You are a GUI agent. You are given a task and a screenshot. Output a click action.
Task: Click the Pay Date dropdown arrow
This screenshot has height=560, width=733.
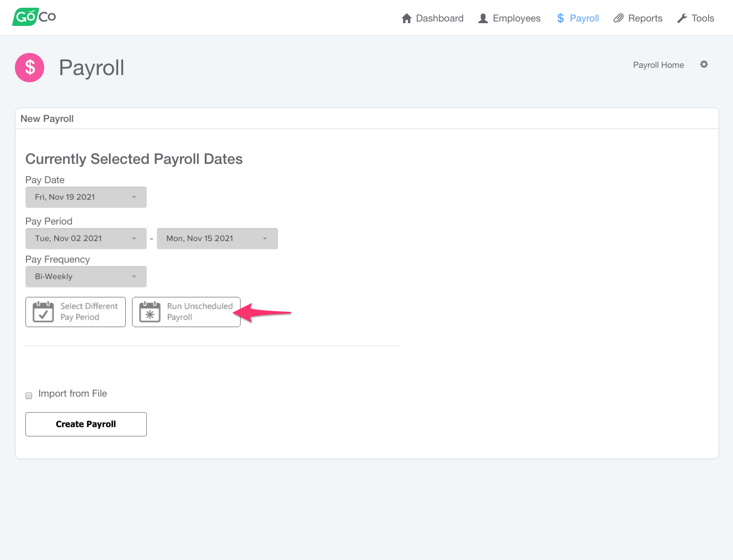134,197
